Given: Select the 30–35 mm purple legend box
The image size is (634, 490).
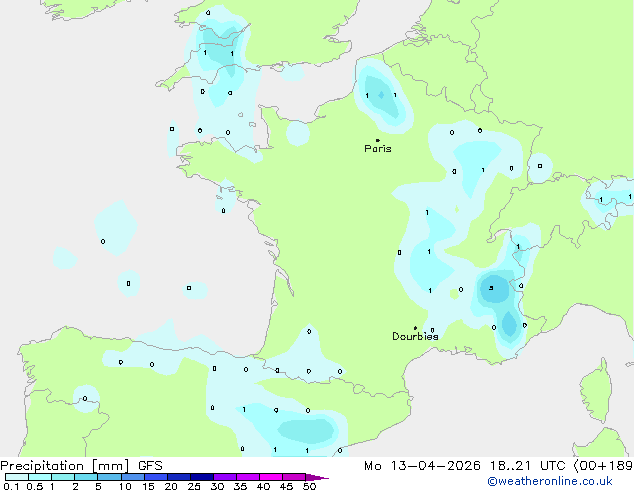Looking at the screenshot, I should [x=224, y=477].
